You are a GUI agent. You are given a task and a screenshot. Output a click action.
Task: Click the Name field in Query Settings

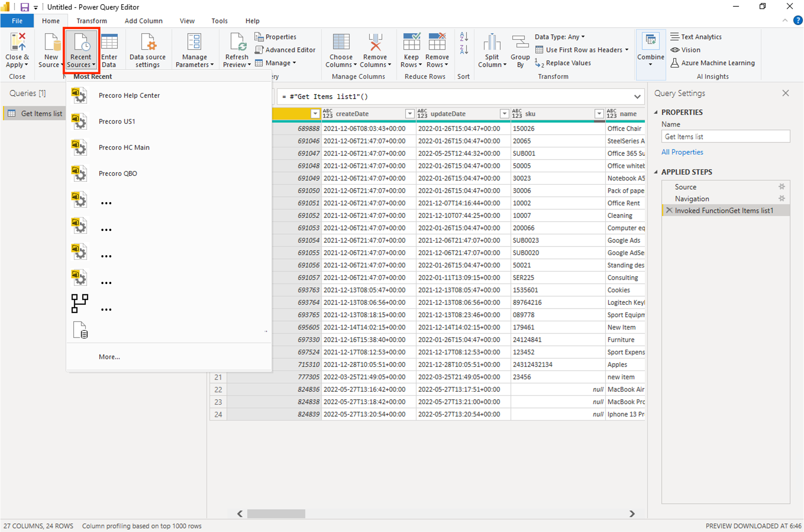(x=725, y=137)
